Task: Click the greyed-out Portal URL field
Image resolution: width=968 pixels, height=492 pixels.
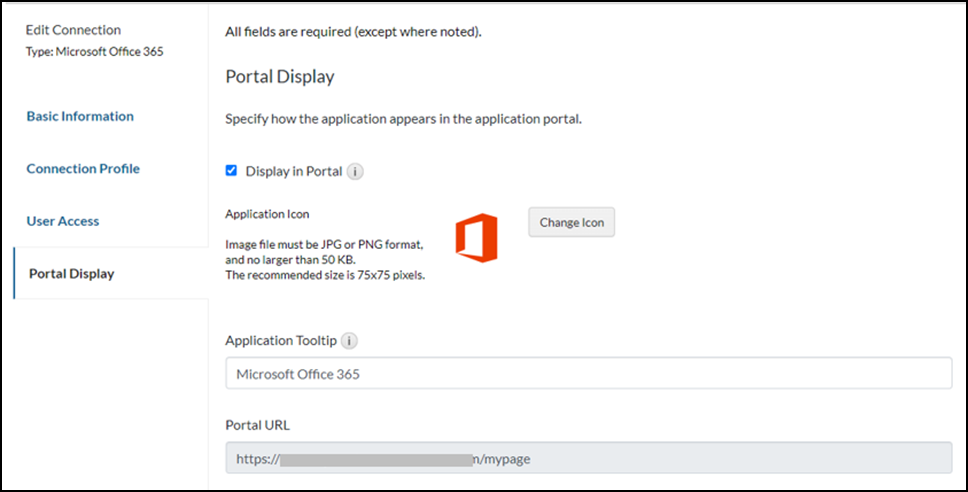Action: pyautogui.click(x=588, y=459)
